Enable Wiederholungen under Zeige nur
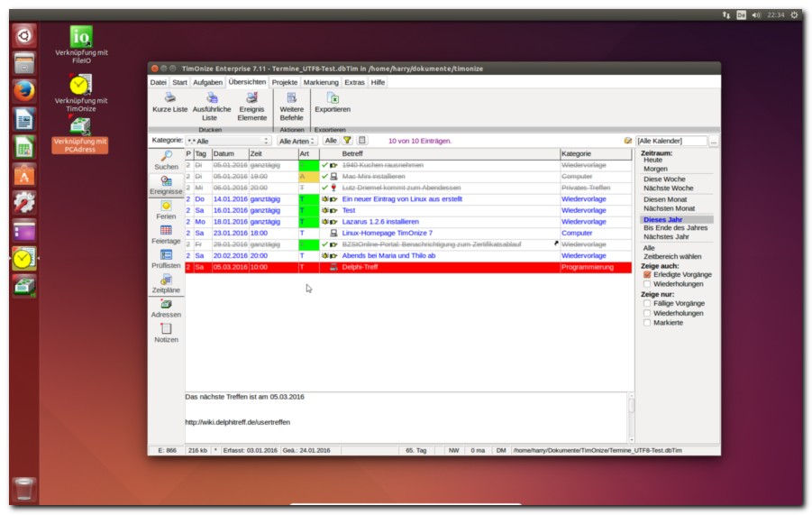The image size is (812, 515). [647, 314]
